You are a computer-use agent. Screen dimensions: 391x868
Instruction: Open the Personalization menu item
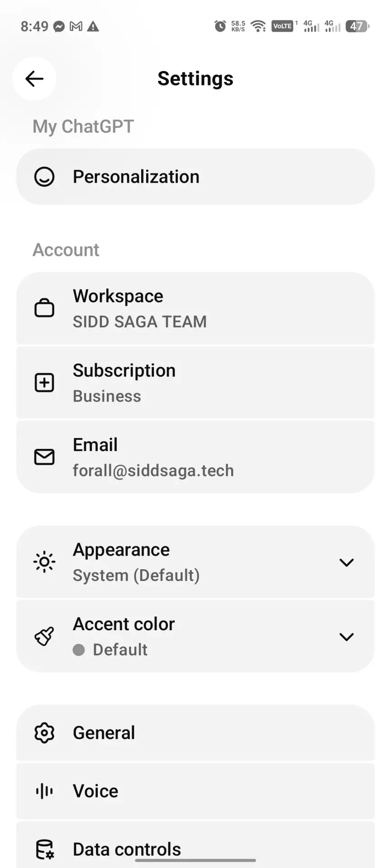point(195,177)
